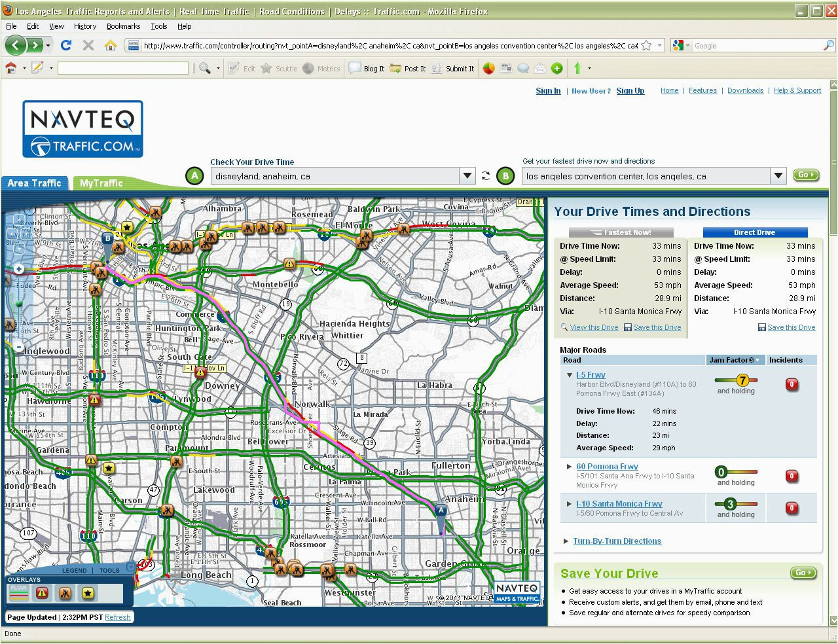838x644 pixels.
Task: Toggle the star events overlay
Action: tap(88, 593)
